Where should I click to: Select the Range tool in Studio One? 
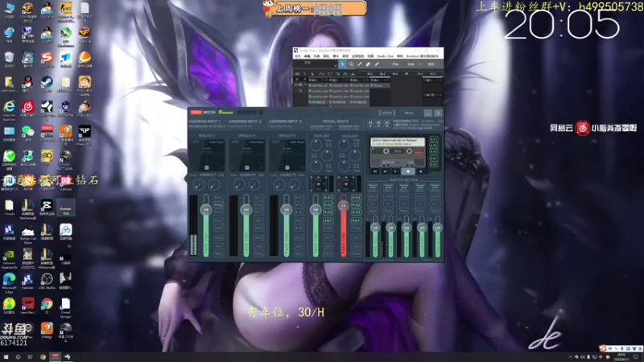click(351, 64)
